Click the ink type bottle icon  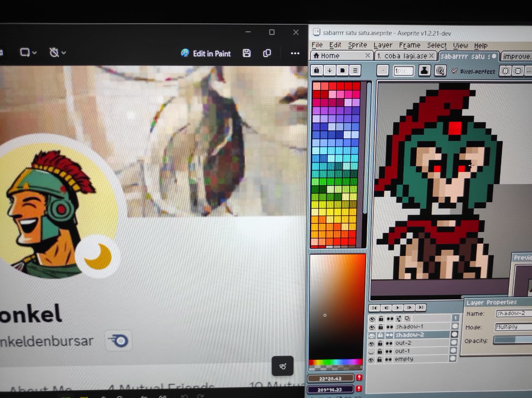(x=424, y=71)
